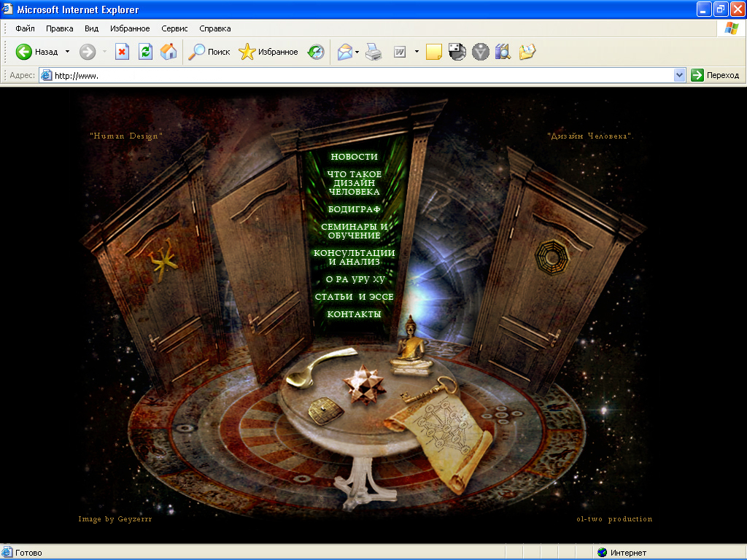This screenshot has width=747, height=560.
Task: Click the stellated star object on the table
Action: point(364,385)
